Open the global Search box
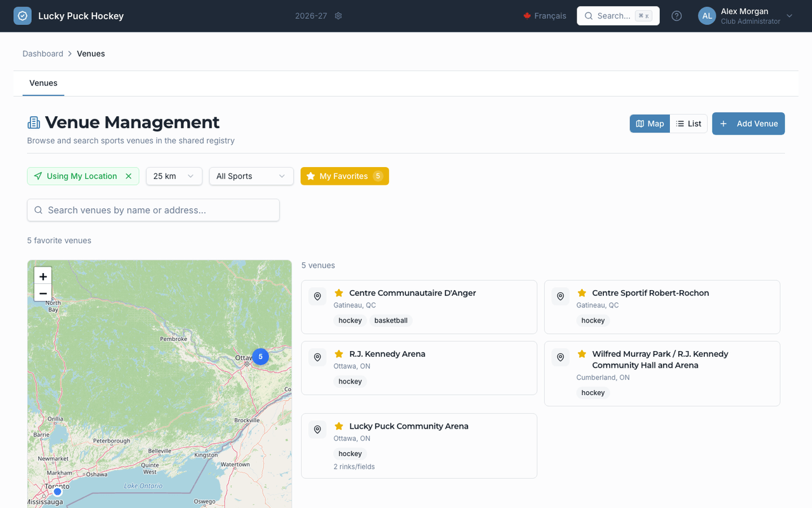This screenshot has height=508, width=812. pyautogui.click(x=618, y=16)
